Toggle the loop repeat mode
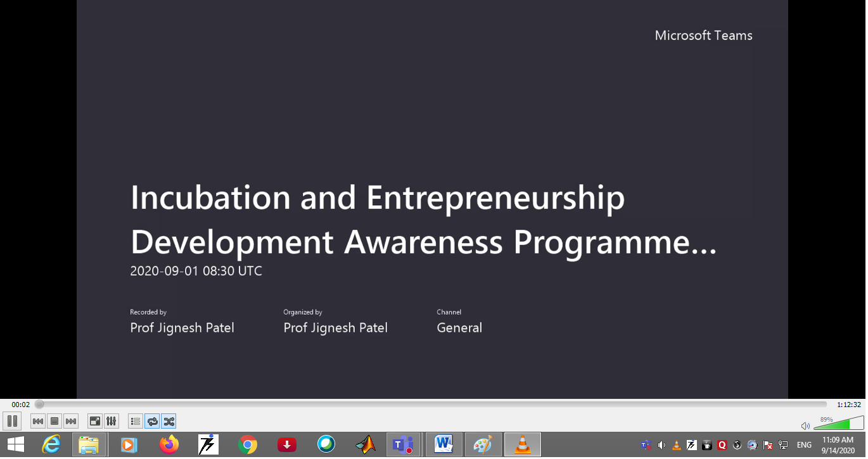The image size is (868, 459). (152, 421)
